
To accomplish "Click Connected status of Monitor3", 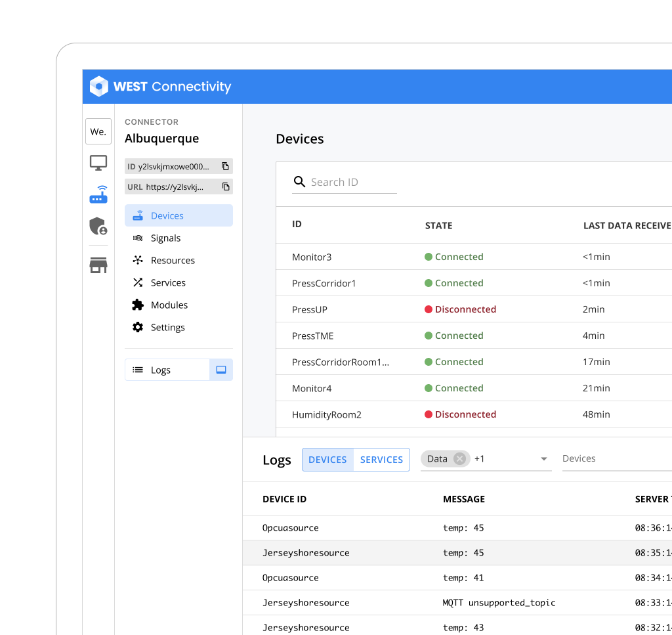I will click(x=454, y=257).
